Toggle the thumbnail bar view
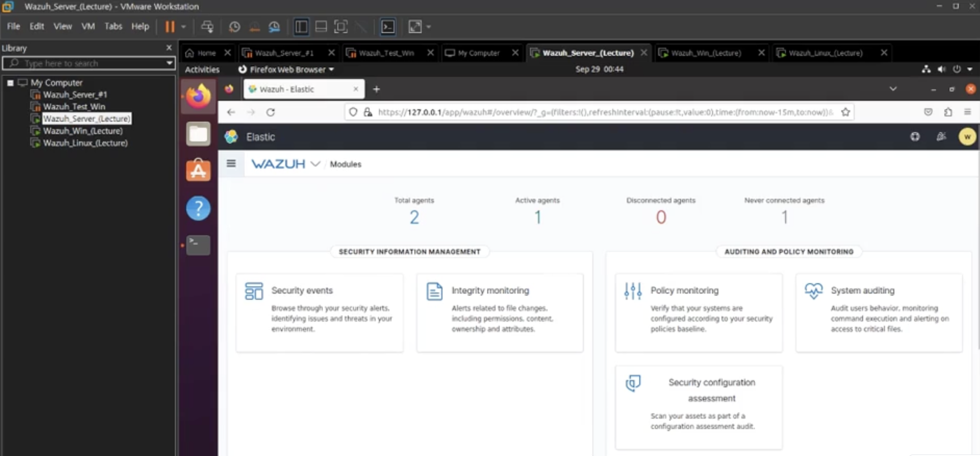Image resolution: width=980 pixels, height=456 pixels. (x=321, y=27)
